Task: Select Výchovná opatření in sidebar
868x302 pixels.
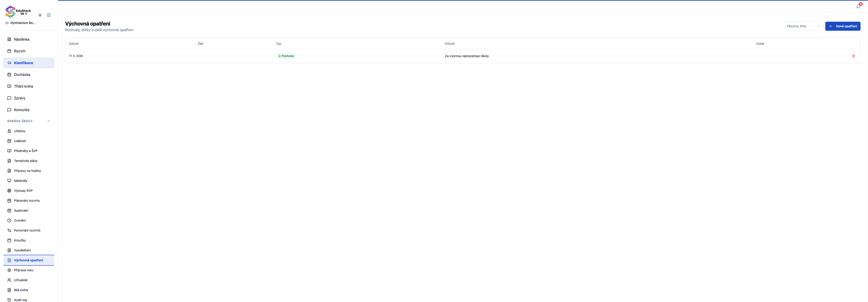Action: click(x=29, y=260)
